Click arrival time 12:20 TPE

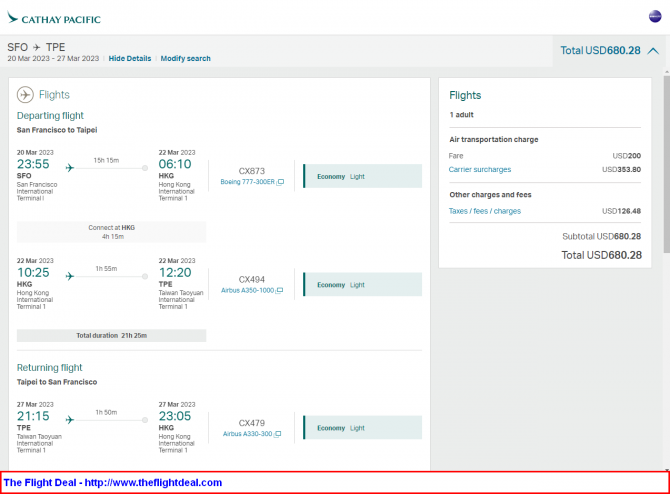click(x=175, y=273)
